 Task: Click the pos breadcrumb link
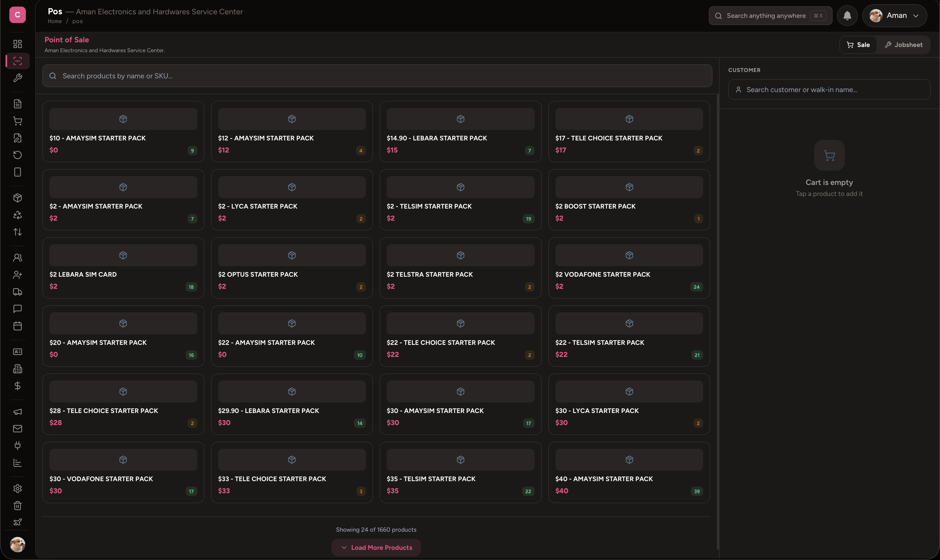77,21
